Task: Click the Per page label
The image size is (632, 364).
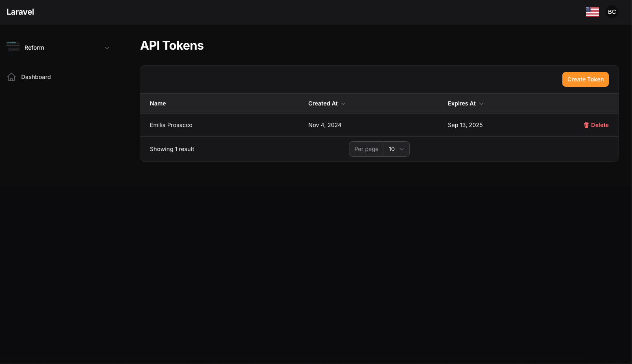Action: click(366, 149)
